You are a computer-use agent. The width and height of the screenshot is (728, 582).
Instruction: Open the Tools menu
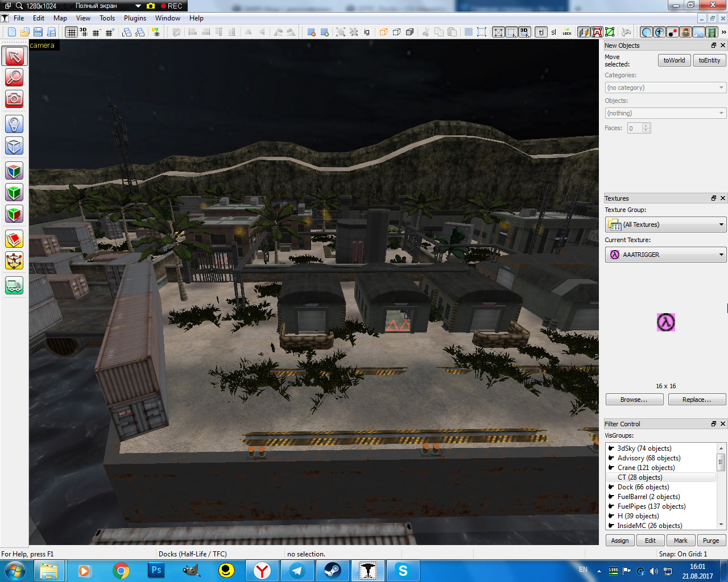coord(107,18)
